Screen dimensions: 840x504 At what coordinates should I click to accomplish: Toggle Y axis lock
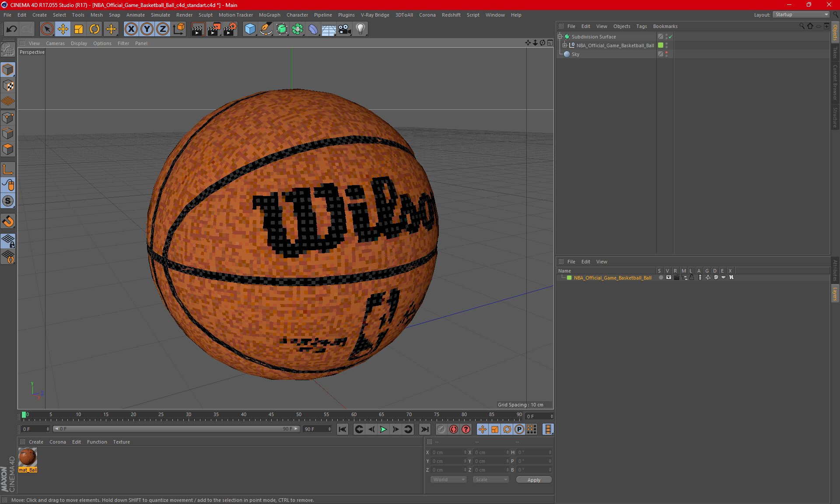pos(147,29)
